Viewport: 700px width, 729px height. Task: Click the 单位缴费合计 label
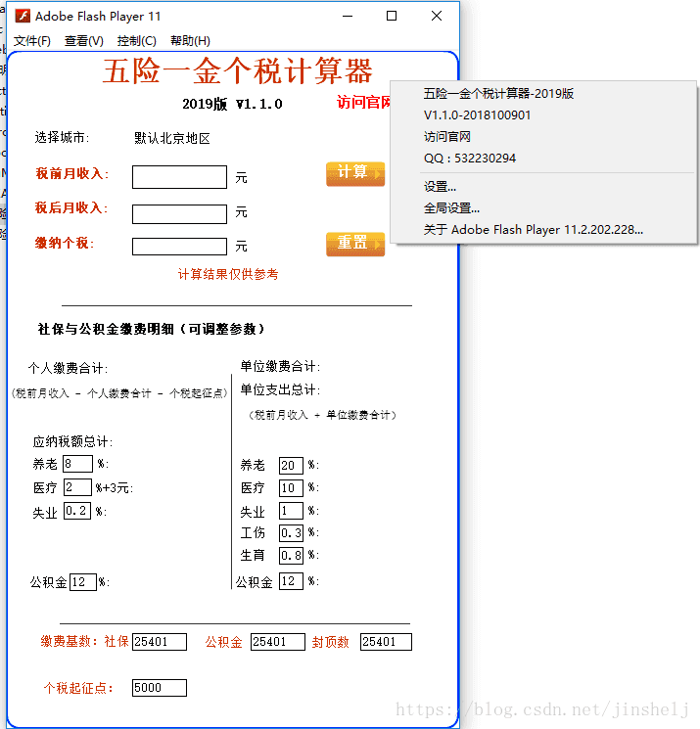280,366
